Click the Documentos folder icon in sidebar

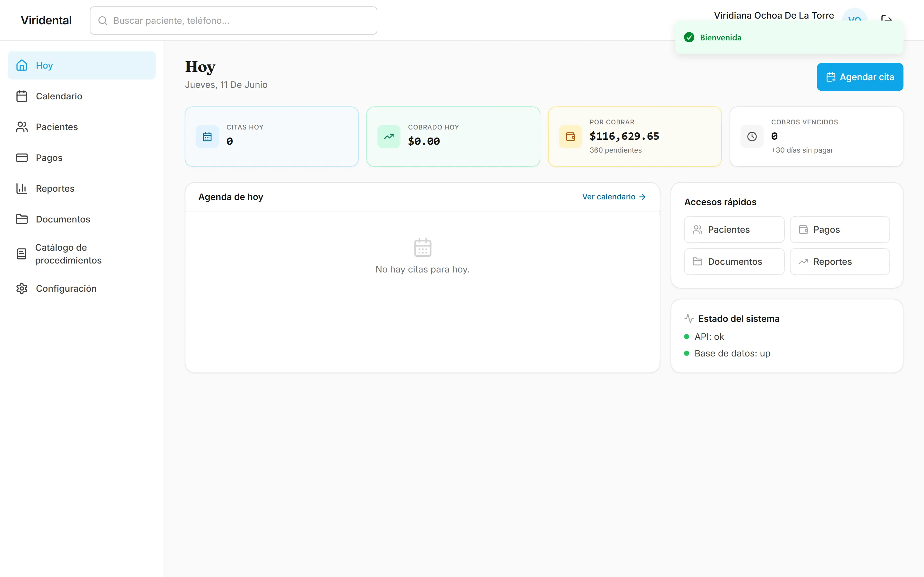22,219
